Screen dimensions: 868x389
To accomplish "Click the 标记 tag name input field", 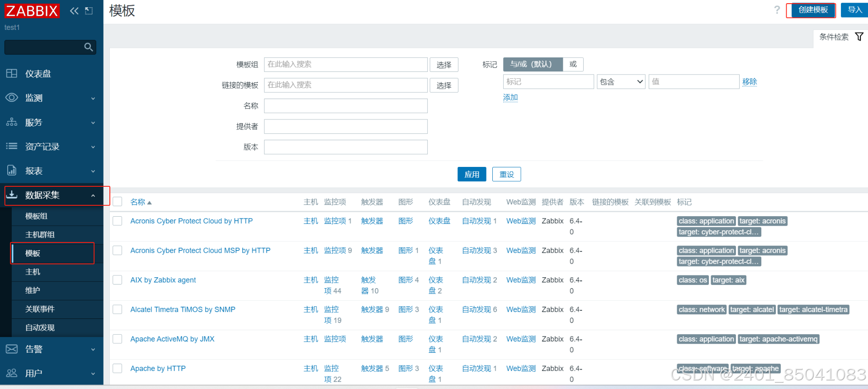I will point(548,81).
